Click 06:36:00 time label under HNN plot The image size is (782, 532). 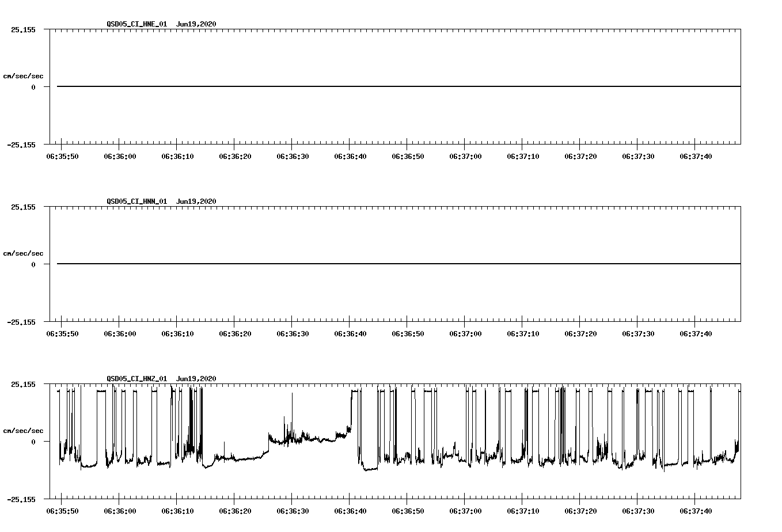point(120,334)
